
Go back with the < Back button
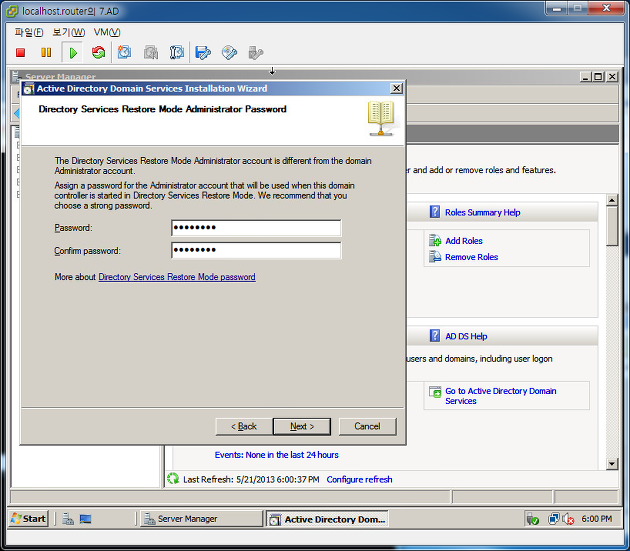point(243,426)
